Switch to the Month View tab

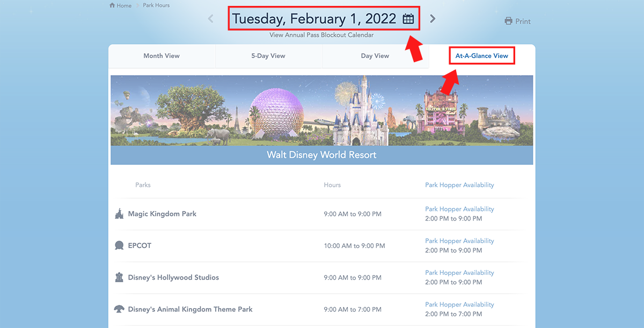click(162, 56)
